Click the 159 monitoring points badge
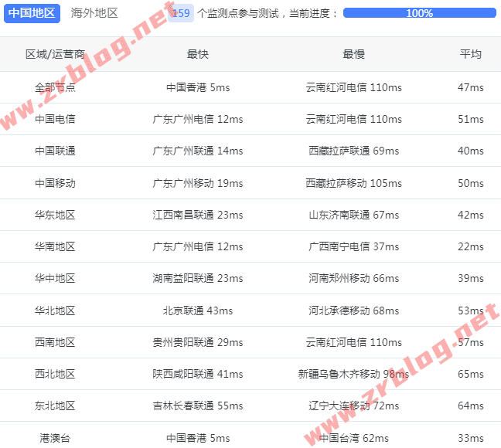Image resolution: width=501 pixels, height=448 pixels. 181,13
